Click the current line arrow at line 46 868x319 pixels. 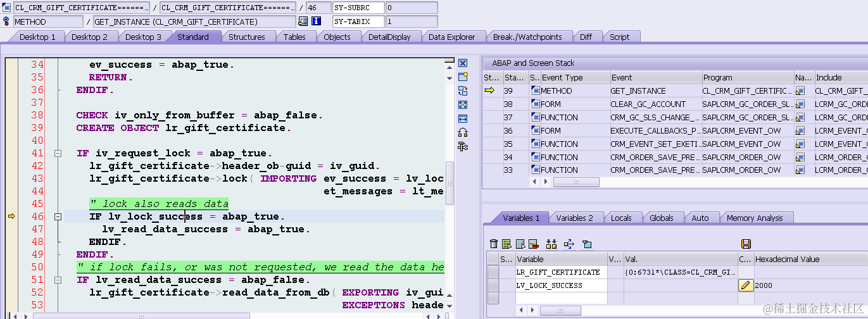[x=11, y=216]
